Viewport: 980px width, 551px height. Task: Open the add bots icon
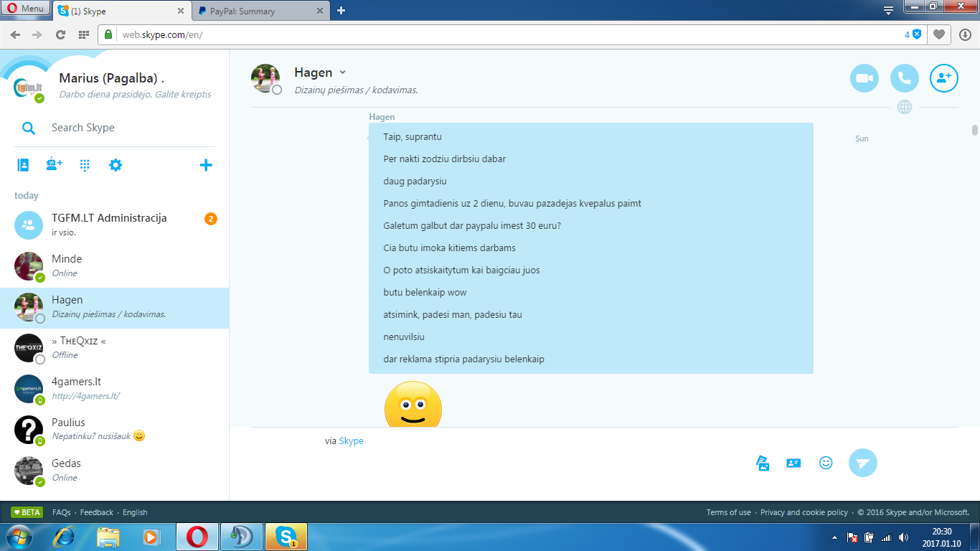[x=54, y=165]
